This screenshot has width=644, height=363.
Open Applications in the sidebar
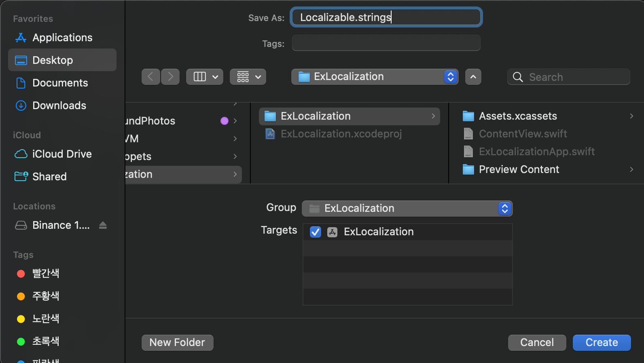(x=62, y=38)
